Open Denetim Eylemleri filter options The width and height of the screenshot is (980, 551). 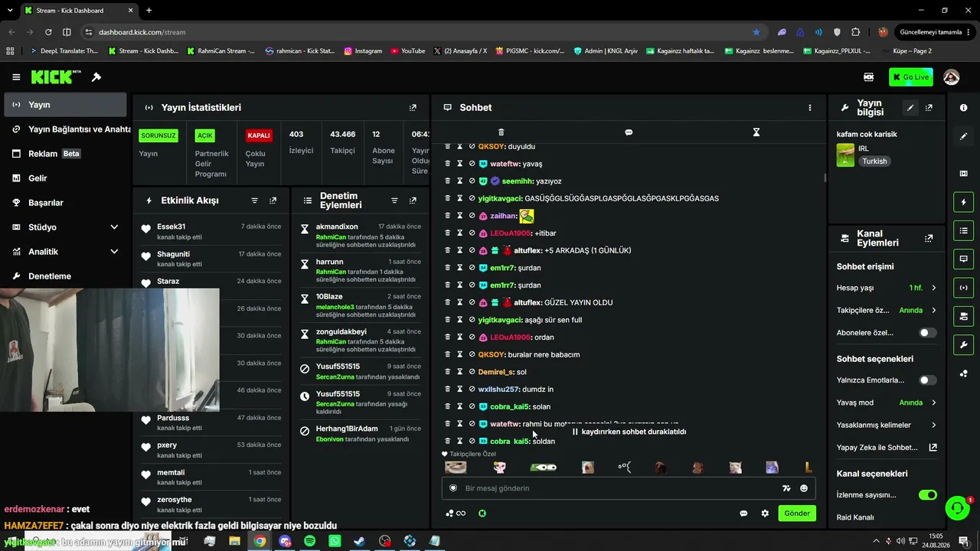point(394,201)
